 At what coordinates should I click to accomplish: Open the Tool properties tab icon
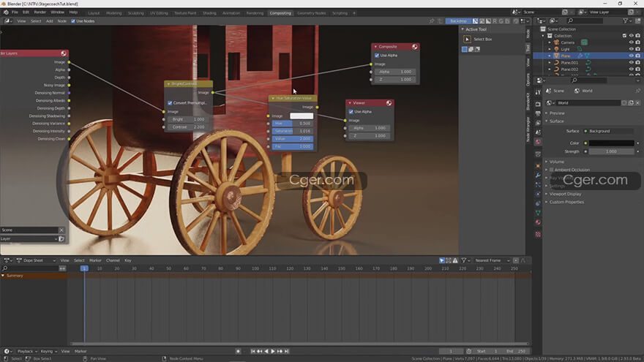tap(538, 92)
